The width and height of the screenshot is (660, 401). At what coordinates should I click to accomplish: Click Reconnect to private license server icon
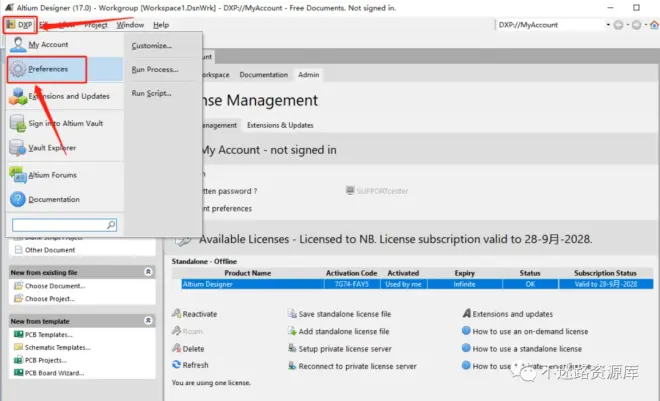292,366
